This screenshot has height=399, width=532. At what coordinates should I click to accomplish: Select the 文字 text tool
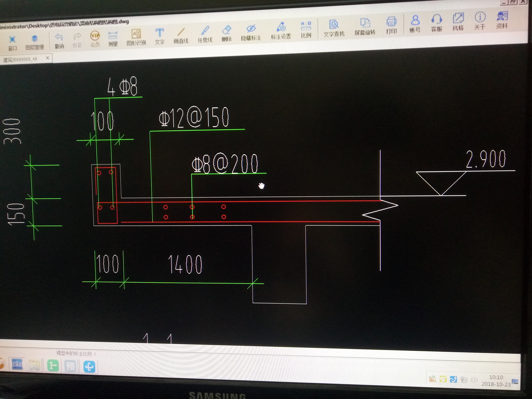pos(160,37)
